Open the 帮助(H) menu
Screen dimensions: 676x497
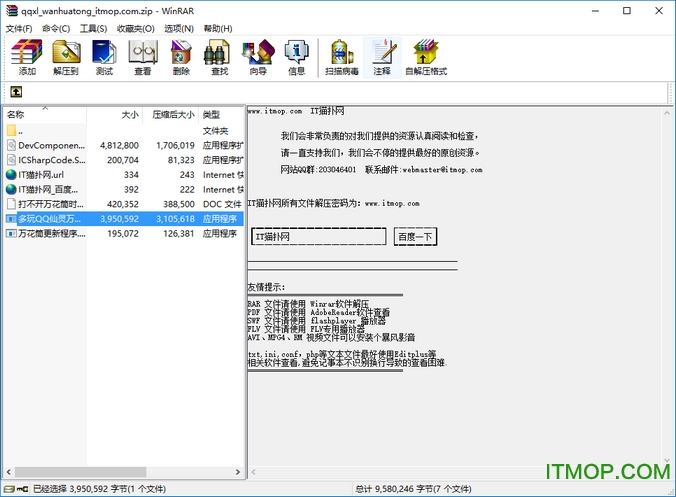tap(218, 28)
